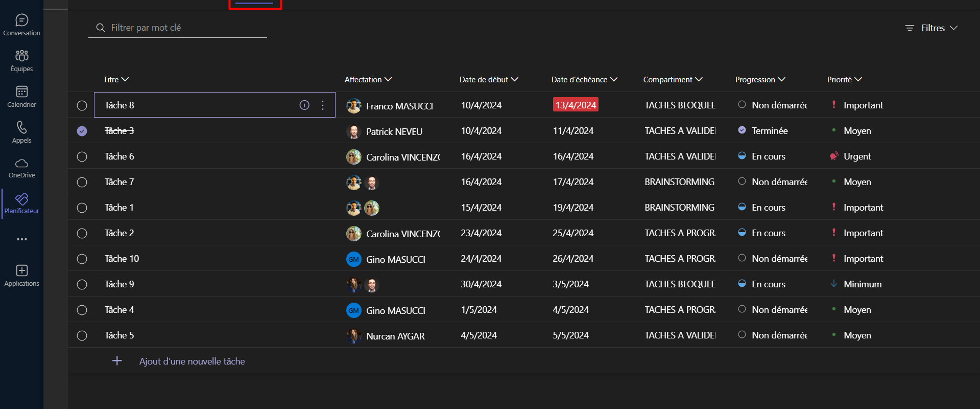
Task: Mark Tâche 10 as complete
Action: pyautogui.click(x=82, y=259)
